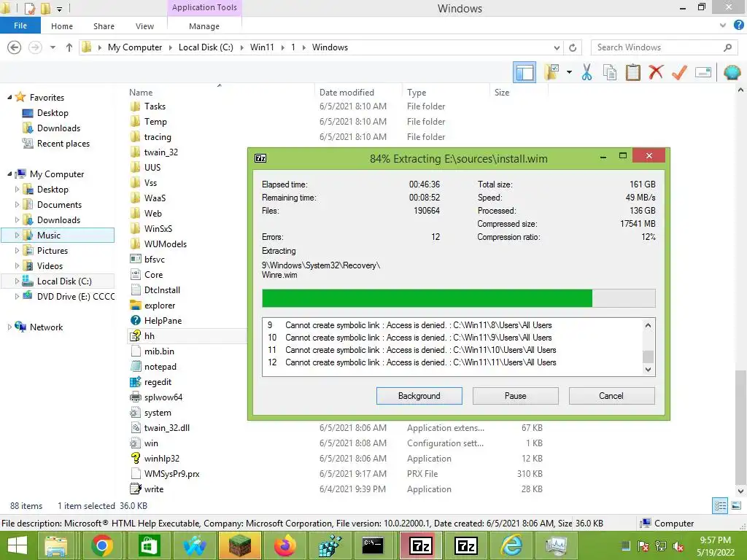The height and width of the screenshot is (560, 747).
Task: Collapse the Favorites tree group
Action: coord(9,97)
